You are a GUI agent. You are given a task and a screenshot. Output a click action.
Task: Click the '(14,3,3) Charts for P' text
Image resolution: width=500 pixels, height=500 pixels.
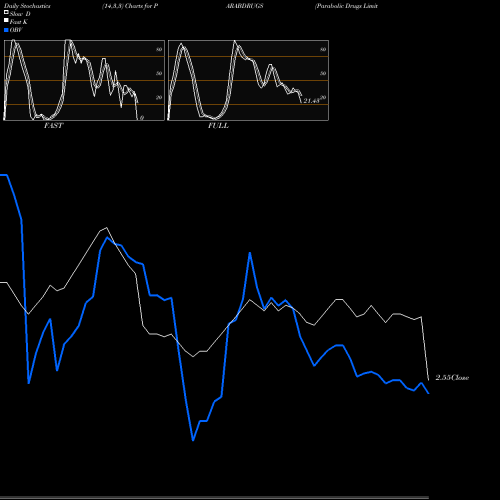[x=130, y=6]
